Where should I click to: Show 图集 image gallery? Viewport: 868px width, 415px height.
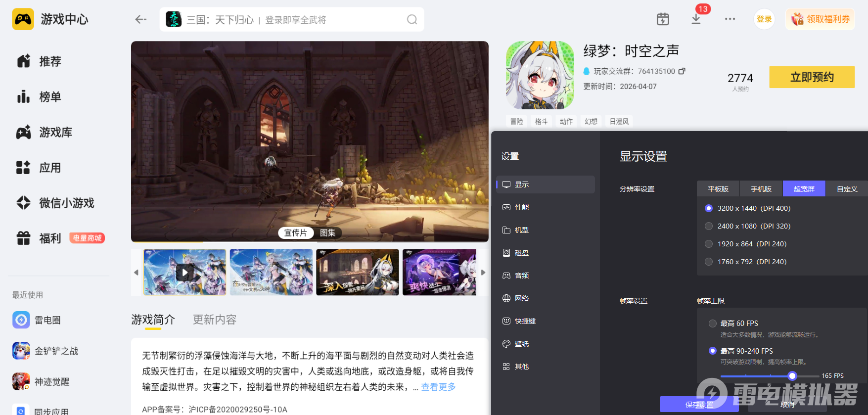click(327, 233)
